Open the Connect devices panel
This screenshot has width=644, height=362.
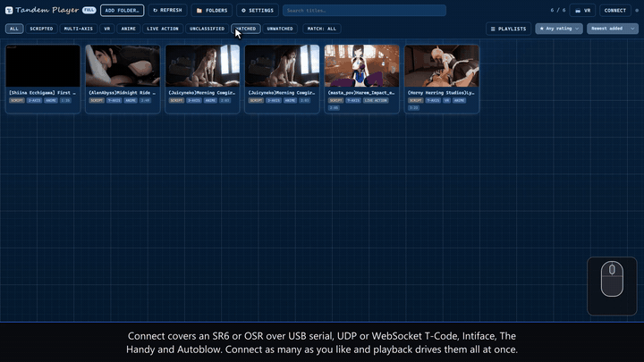(x=614, y=10)
